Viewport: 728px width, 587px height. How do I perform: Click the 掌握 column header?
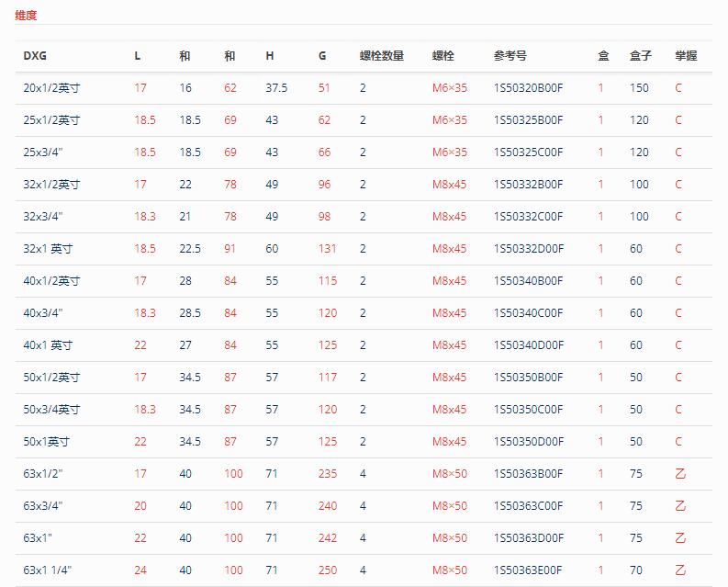pos(686,56)
